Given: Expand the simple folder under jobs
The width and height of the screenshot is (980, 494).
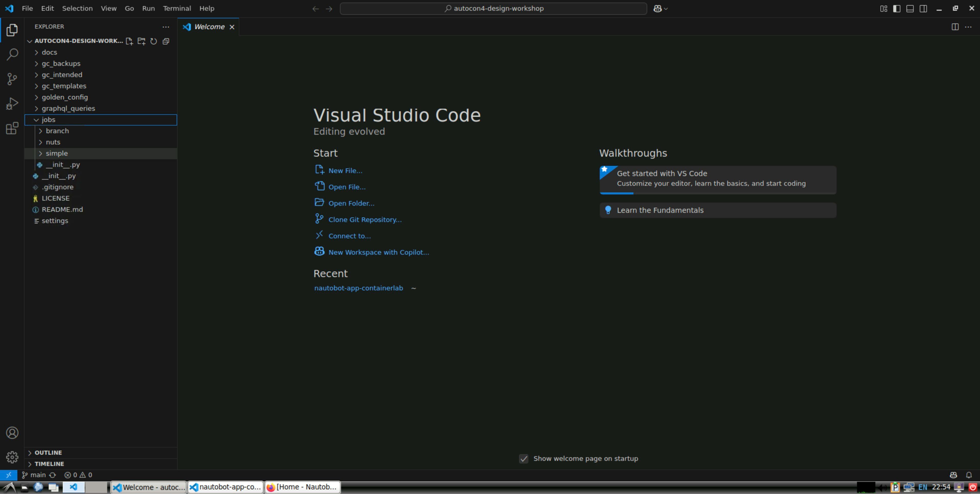Looking at the screenshot, I should [x=57, y=153].
